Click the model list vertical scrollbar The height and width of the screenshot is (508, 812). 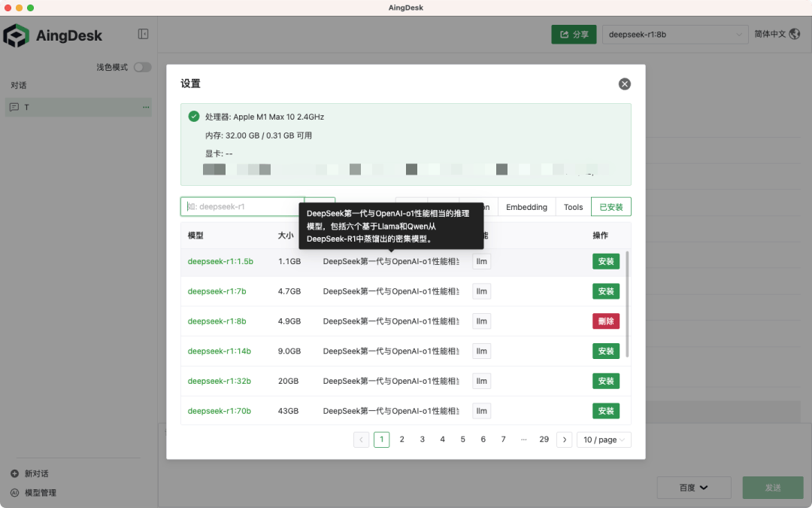[x=627, y=304]
